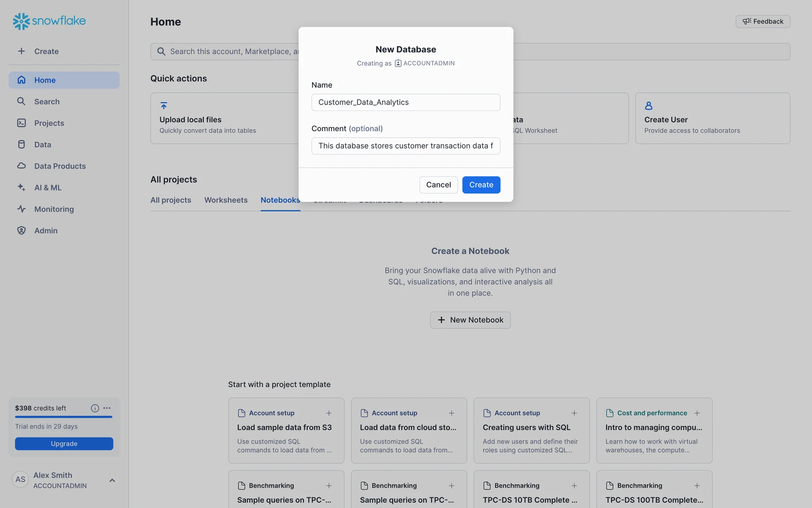Image resolution: width=812 pixels, height=508 pixels.
Task: Click the Create User person icon
Action: [x=648, y=106]
